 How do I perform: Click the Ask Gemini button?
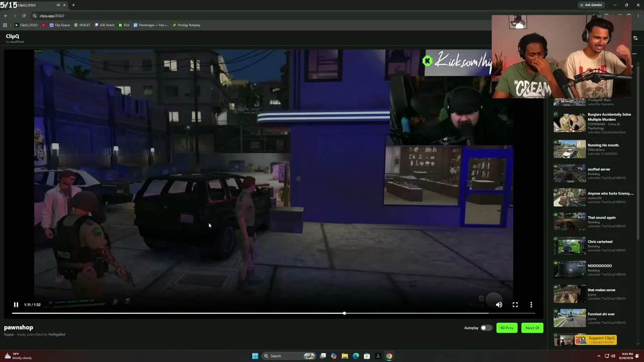pyautogui.click(x=591, y=5)
